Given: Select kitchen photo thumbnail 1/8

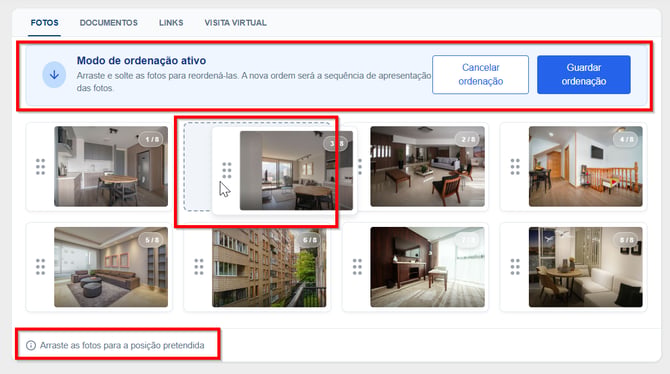Looking at the screenshot, I should coord(111,166).
